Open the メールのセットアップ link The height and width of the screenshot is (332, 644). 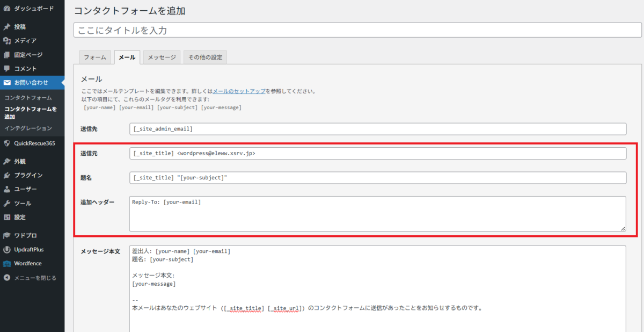click(239, 91)
